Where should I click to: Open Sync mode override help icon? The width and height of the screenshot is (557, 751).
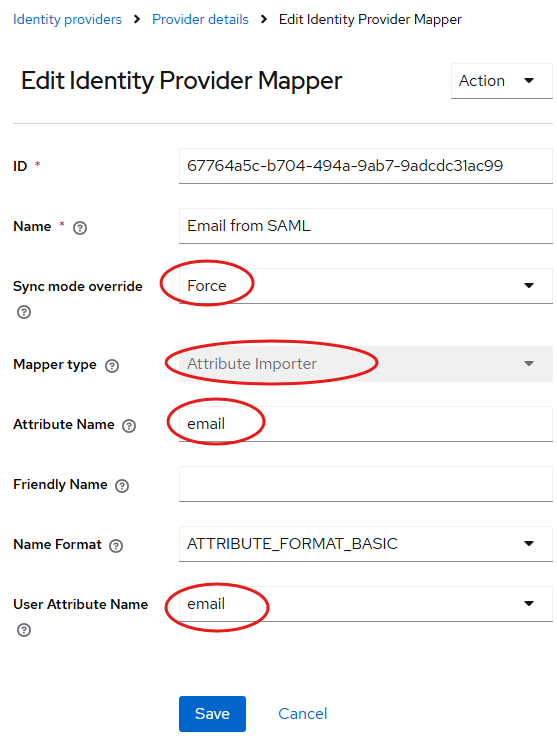coord(24,312)
